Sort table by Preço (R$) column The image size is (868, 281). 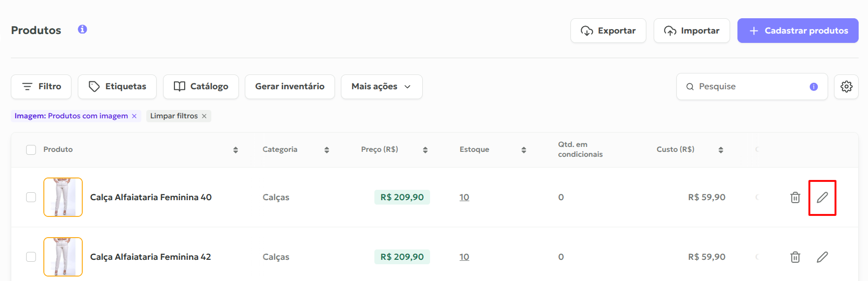click(x=425, y=150)
